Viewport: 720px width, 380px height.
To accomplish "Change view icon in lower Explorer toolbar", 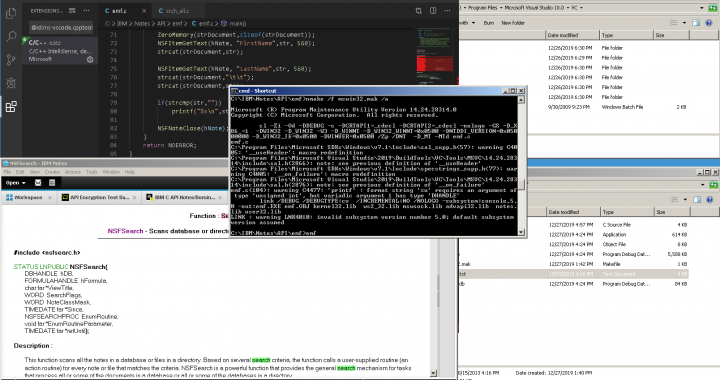I will (x=675, y=200).
